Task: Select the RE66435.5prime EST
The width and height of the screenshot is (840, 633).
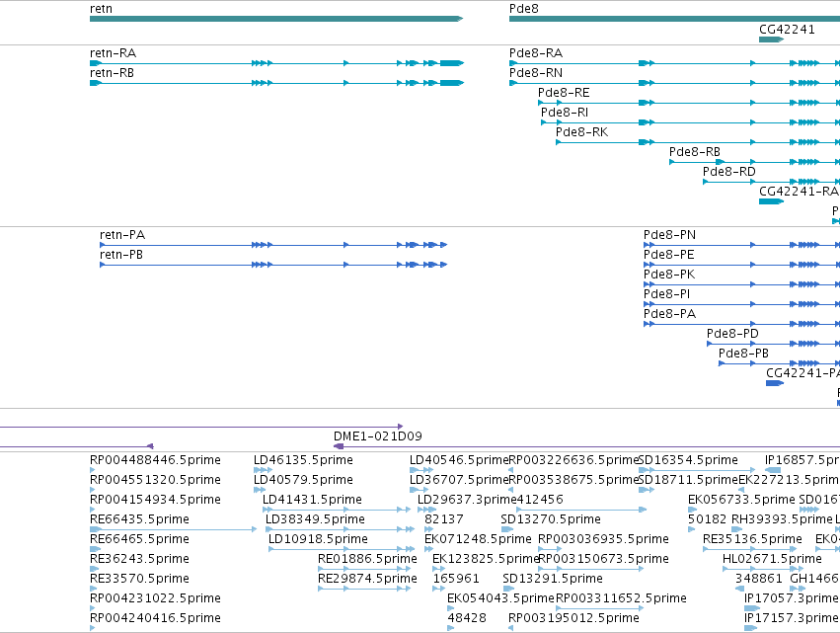Action: pyautogui.click(x=173, y=529)
